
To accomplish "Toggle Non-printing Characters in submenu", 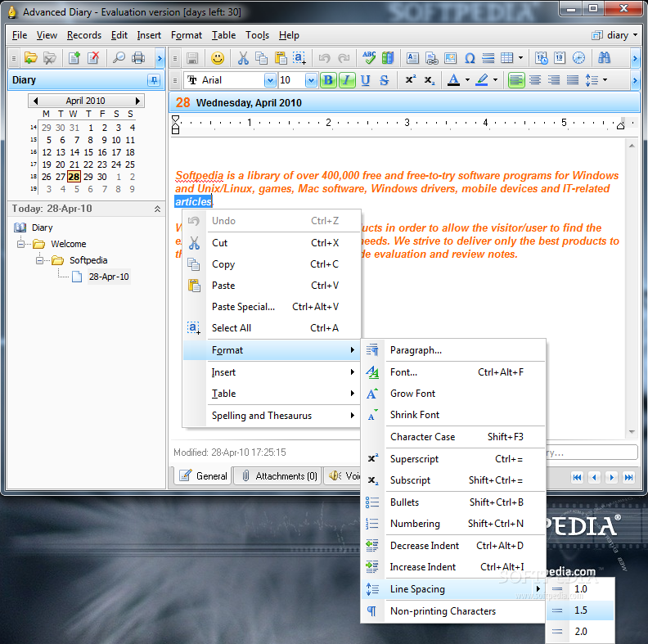I will coord(453,611).
